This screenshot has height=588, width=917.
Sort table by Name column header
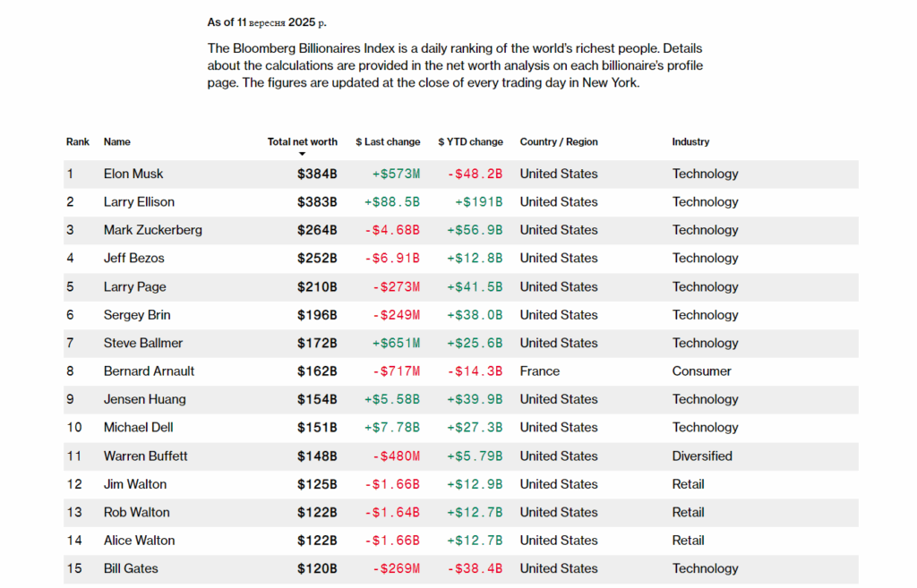click(x=117, y=141)
